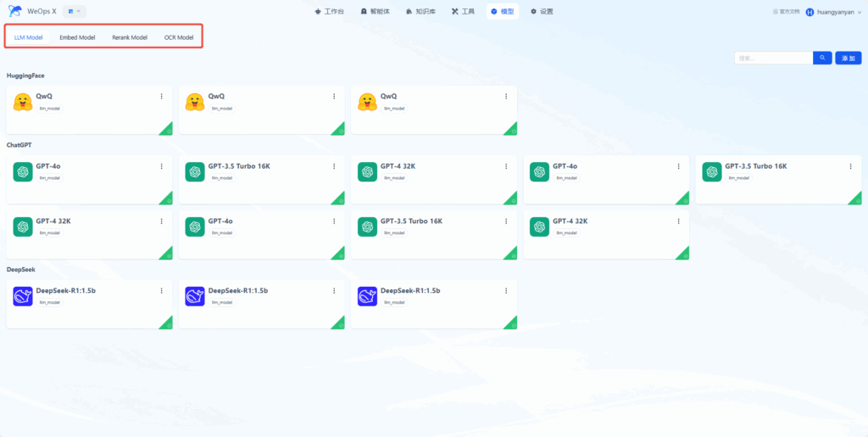The image size is (868, 437).
Task: Click the WeOps X dolphin logo
Action: [15, 11]
